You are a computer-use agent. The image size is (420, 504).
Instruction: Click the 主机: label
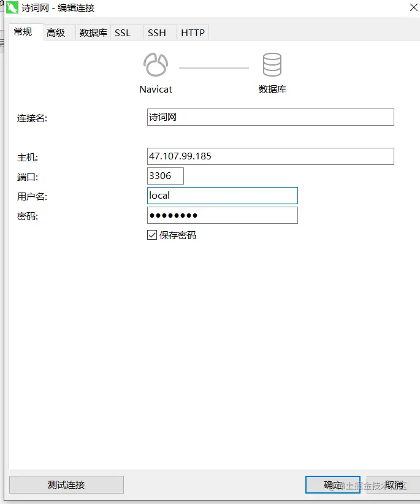point(28,158)
